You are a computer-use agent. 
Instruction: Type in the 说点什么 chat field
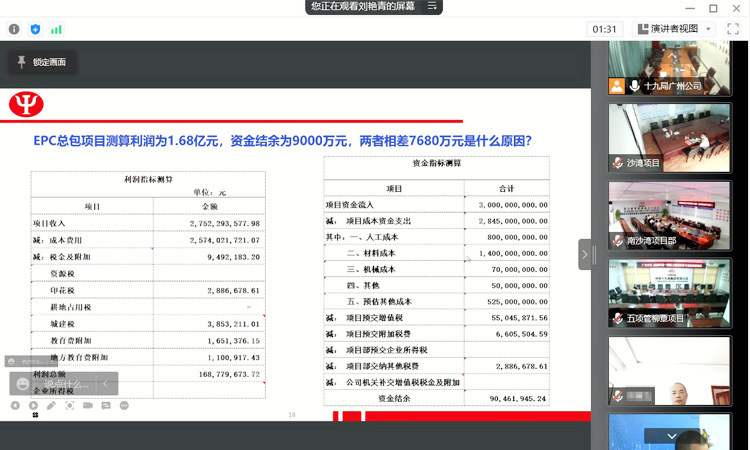pyautogui.click(x=65, y=383)
